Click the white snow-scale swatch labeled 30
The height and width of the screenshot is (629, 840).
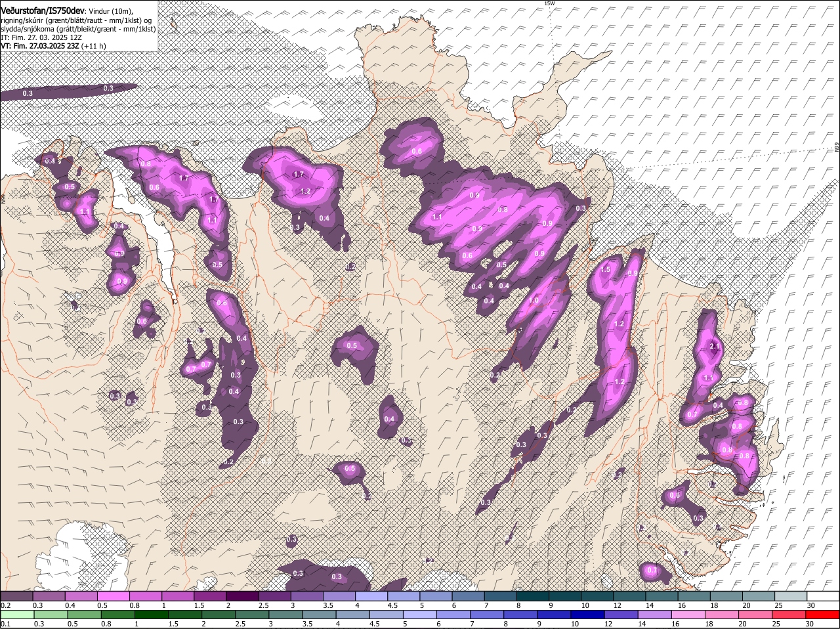[823, 596]
